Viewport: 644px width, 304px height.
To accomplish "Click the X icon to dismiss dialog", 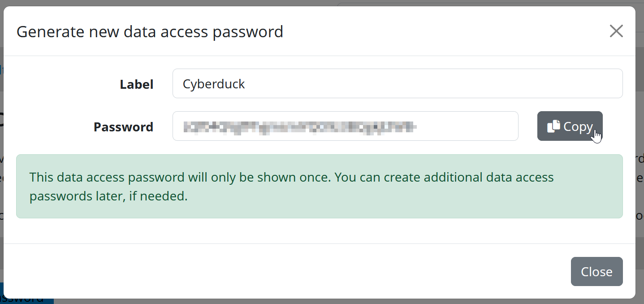I will 616,31.
